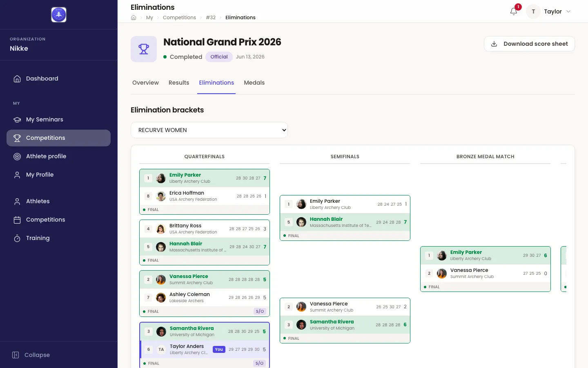Select the Eliminations tab
588x368 pixels.
click(x=216, y=83)
